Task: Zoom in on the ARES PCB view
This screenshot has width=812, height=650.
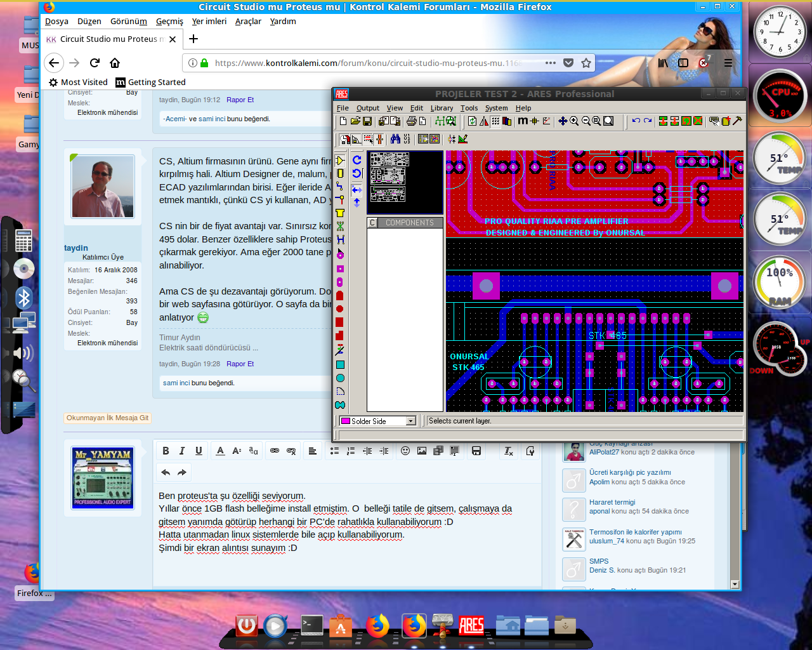Action: [x=574, y=121]
